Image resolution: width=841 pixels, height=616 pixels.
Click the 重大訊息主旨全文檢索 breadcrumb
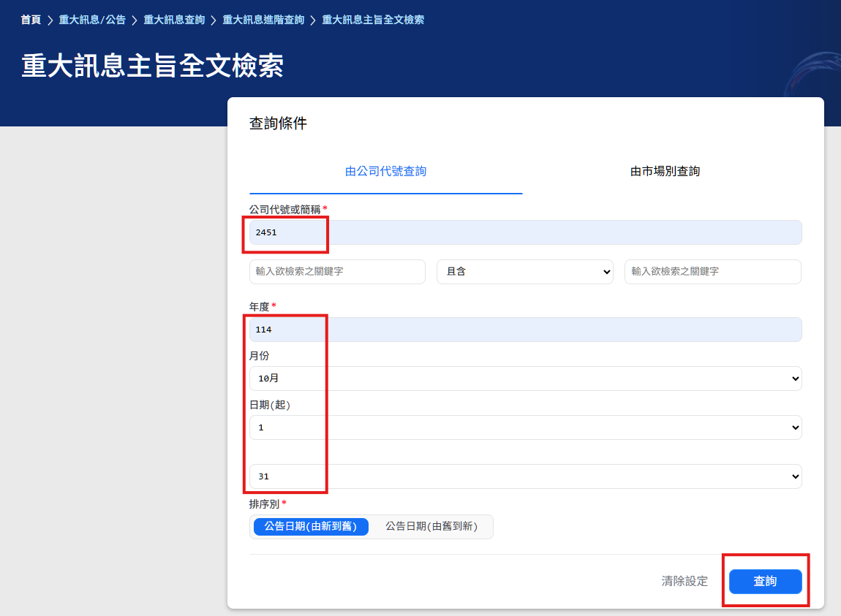(373, 20)
